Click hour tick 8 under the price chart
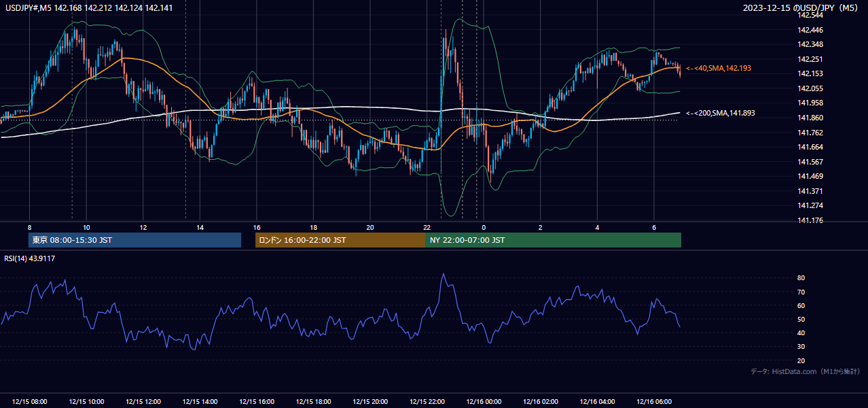 (x=29, y=227)
